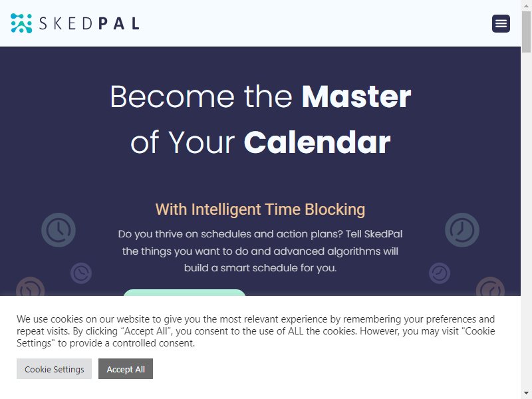Click 'With Intelligent Time Blocking' subheading

pos(260,209)
